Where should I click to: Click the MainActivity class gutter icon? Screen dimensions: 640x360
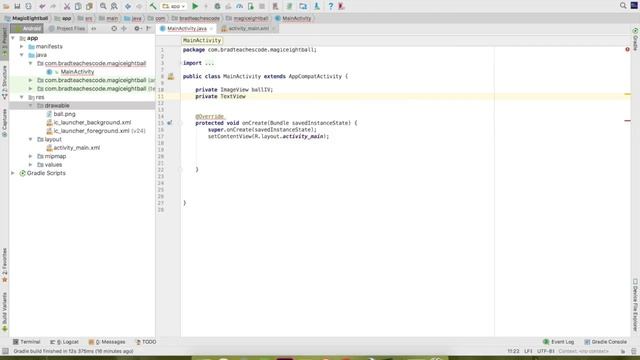(x=171, y=76)
